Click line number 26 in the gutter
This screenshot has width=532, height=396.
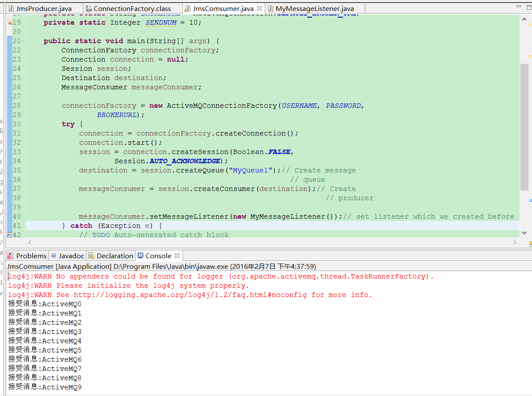[x=16, y=87]
